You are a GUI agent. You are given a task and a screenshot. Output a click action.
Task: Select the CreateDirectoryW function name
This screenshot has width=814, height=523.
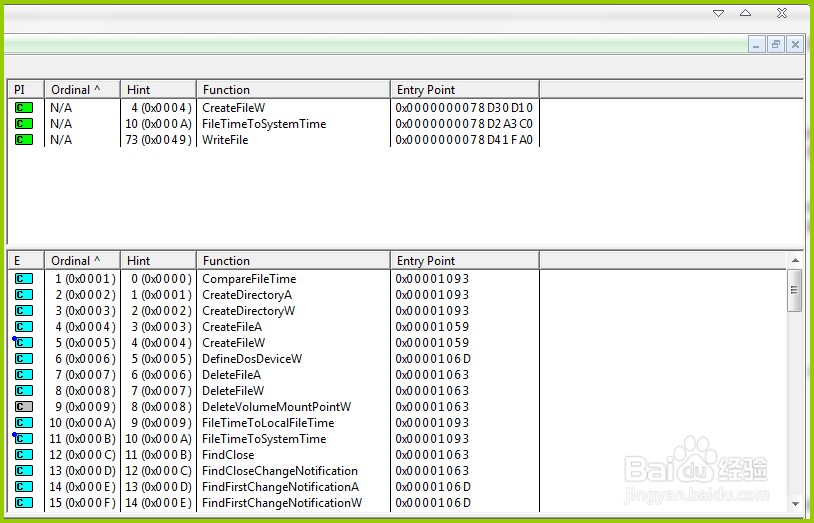[x=249, y=311]
